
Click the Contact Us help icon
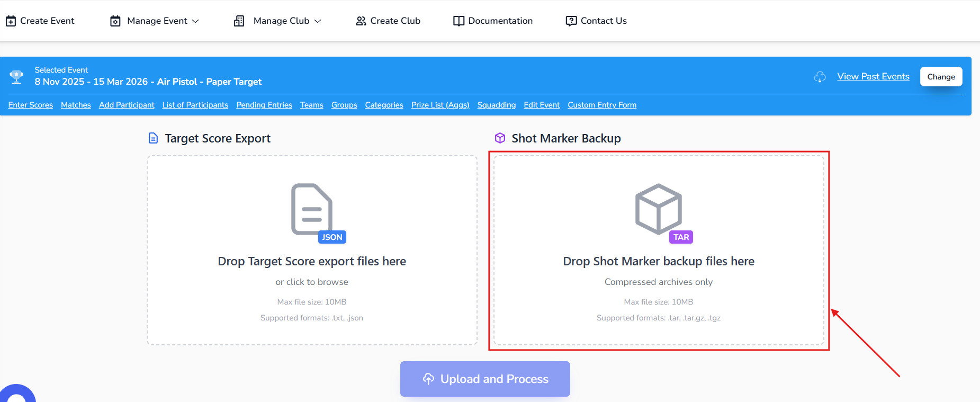pyautogui.click(x=571, y=21)
